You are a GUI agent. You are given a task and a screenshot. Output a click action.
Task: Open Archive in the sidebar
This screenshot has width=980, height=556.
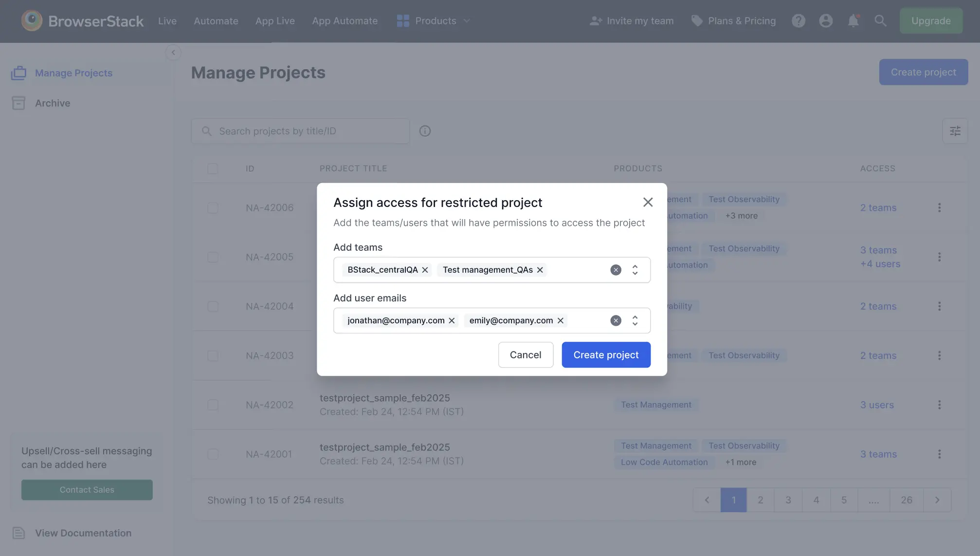(53, 103)
